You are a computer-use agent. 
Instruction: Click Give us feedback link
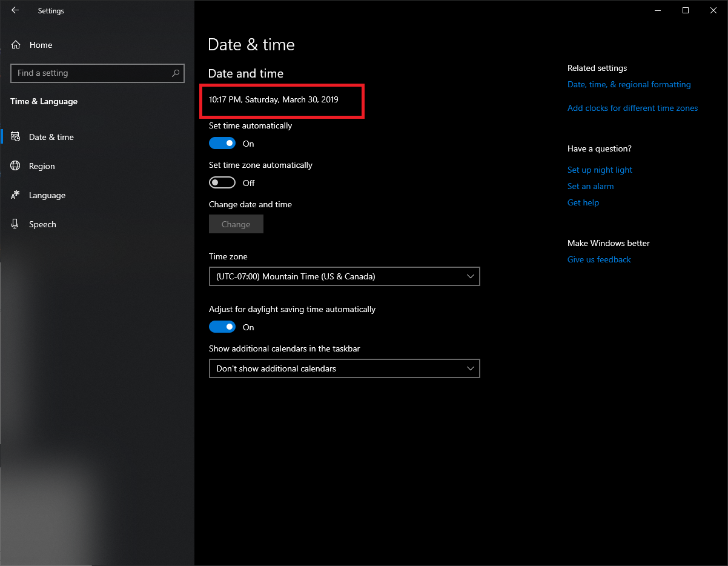pyautogui.click(x=599, y=260)
